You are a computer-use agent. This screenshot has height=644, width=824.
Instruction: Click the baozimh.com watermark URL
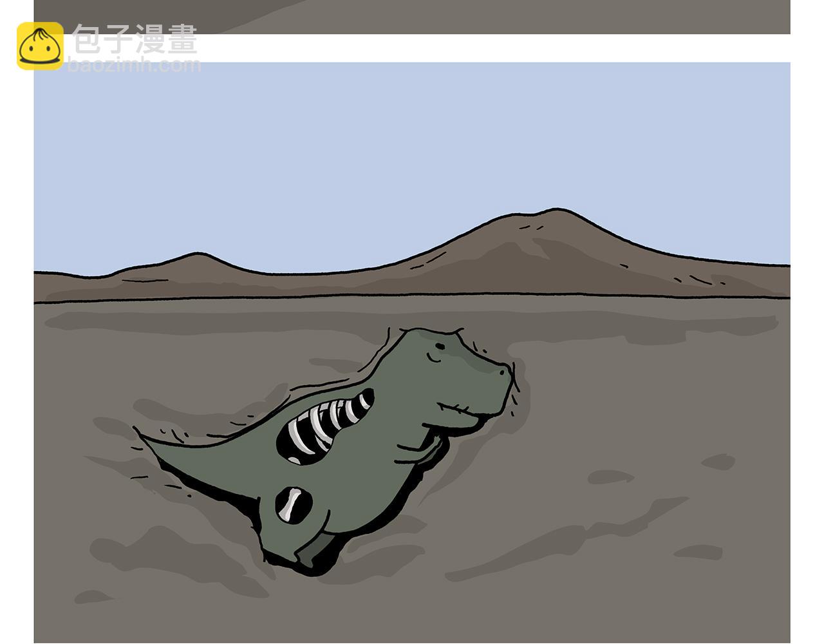click(x=135, y=64)
